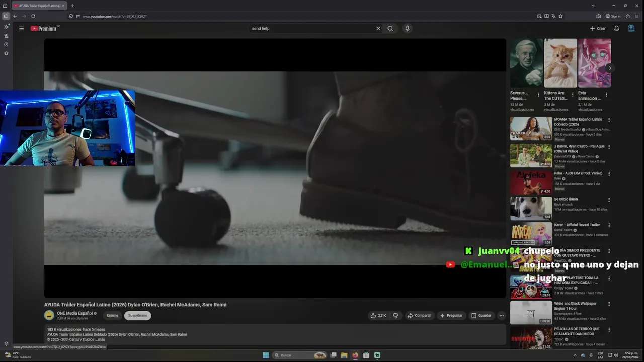
Task: Open sidebar bookmarks star icon
Action: pos(6,53)
